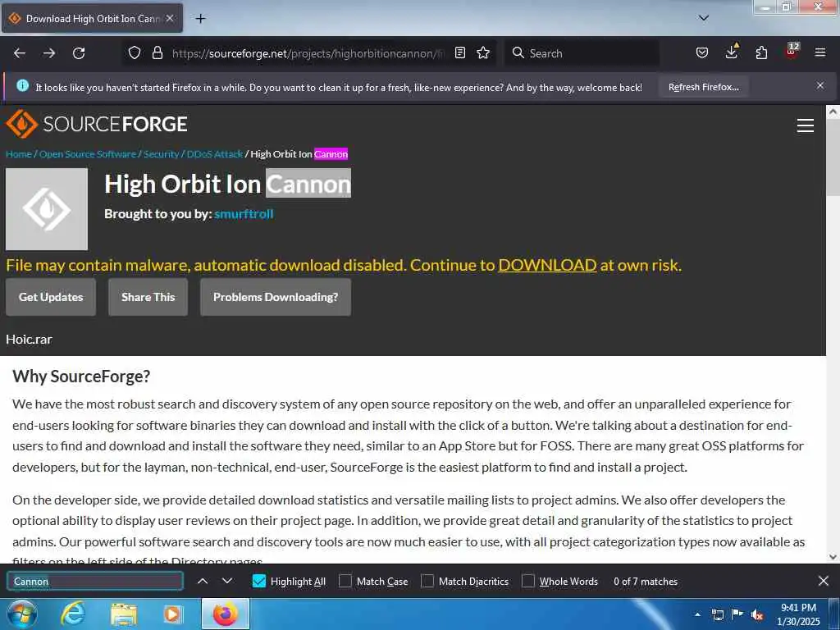This screenshot has height=630, width=840.
Task: Enable the Match Case checkbox
Action: [x=345, y=582]
